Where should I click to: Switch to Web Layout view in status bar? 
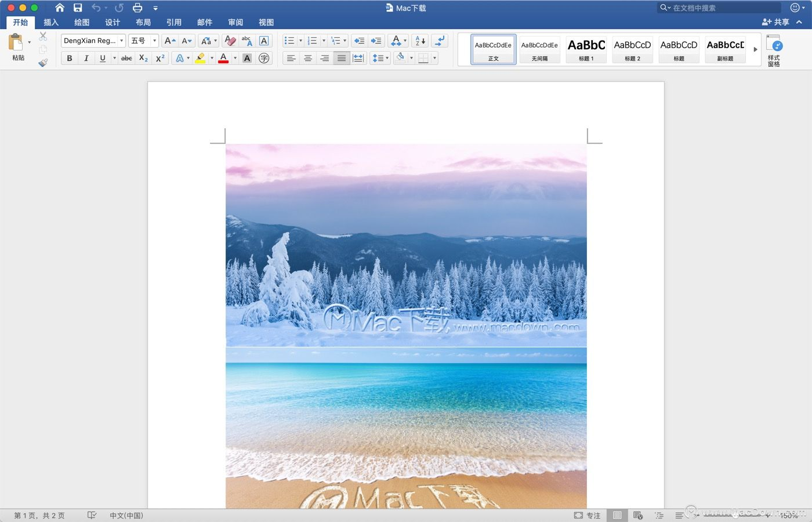(638, 515)
